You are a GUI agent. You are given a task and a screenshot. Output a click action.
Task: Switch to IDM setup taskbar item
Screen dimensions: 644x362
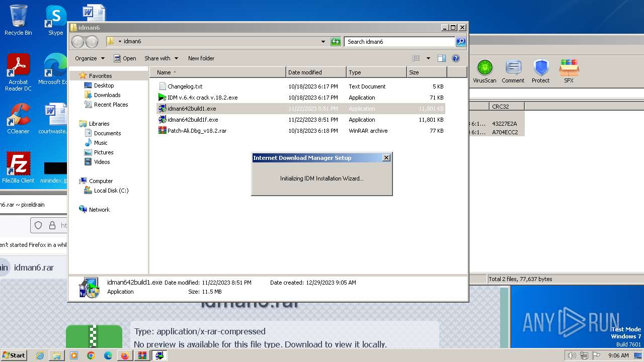coord(159,355)
